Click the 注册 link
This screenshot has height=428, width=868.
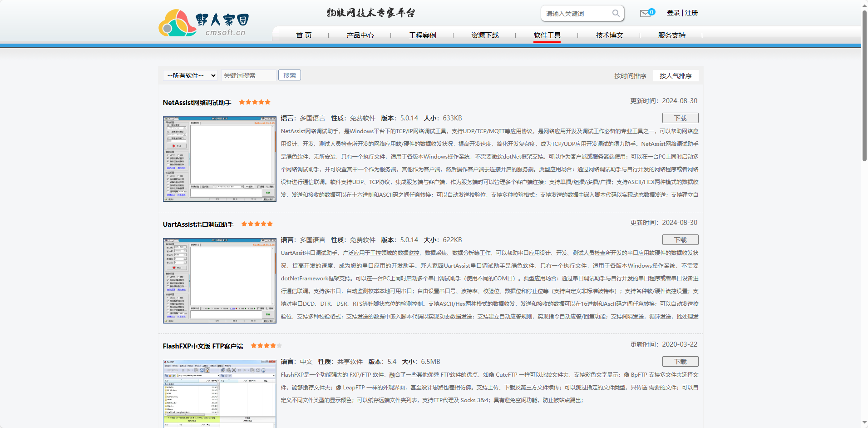tap(691, 13)
